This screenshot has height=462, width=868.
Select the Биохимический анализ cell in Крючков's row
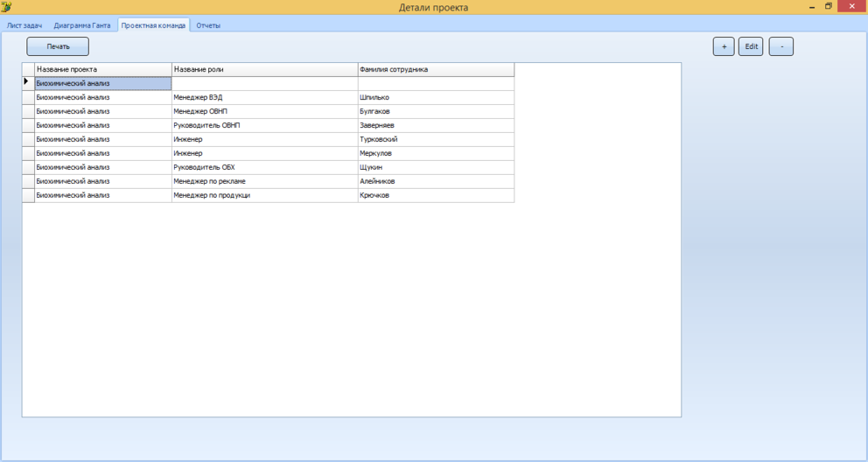pos(103,195)
